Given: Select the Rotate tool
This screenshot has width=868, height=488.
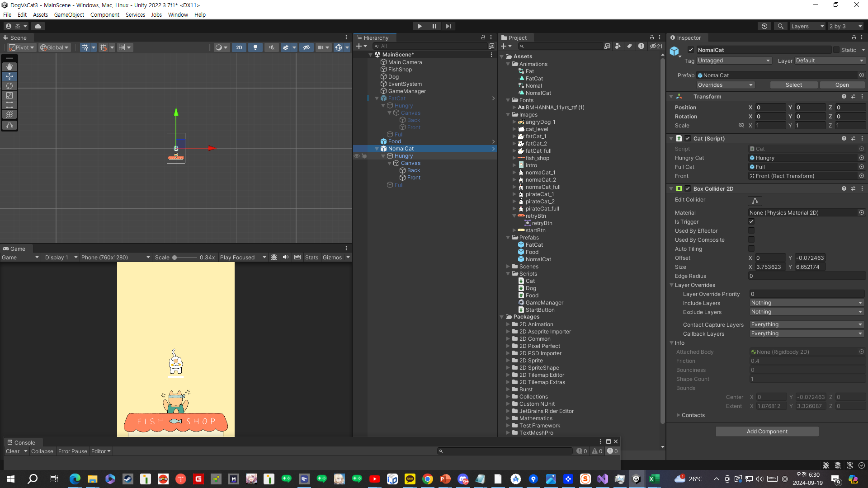Looking at the screenshot, I should pos(9,86).
